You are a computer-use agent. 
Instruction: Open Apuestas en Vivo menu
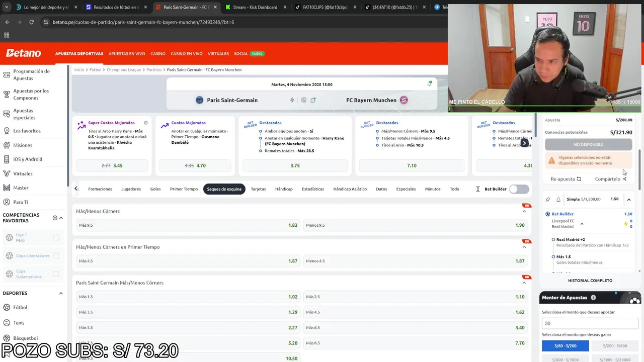[x=127, y=54]
